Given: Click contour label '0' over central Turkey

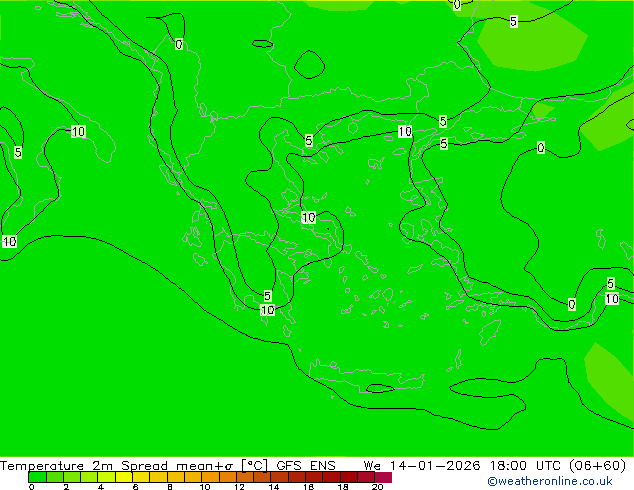Looking at the screenshot, I should tap(541, 148).
